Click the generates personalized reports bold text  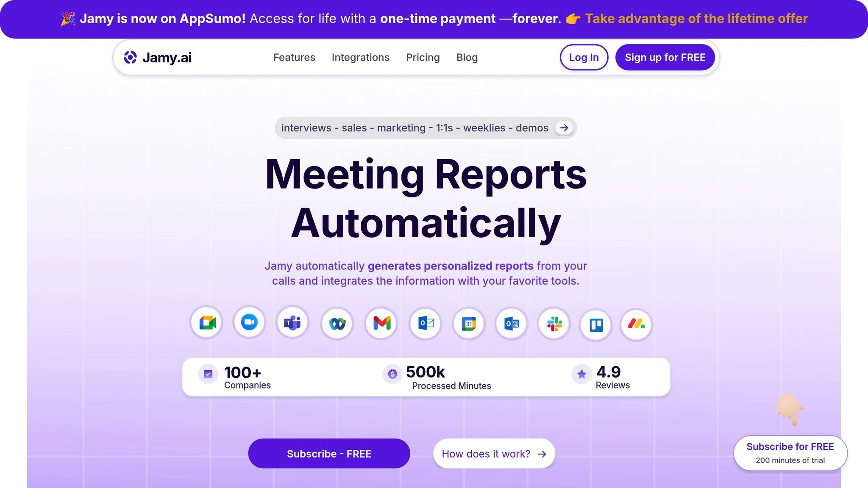tap(451, 266)
